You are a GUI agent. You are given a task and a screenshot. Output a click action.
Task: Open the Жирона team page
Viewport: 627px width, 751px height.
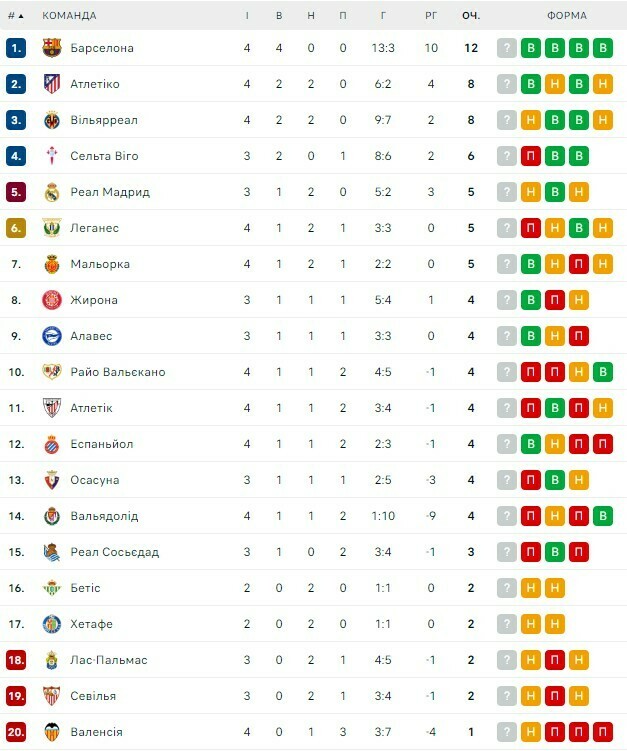94,300
